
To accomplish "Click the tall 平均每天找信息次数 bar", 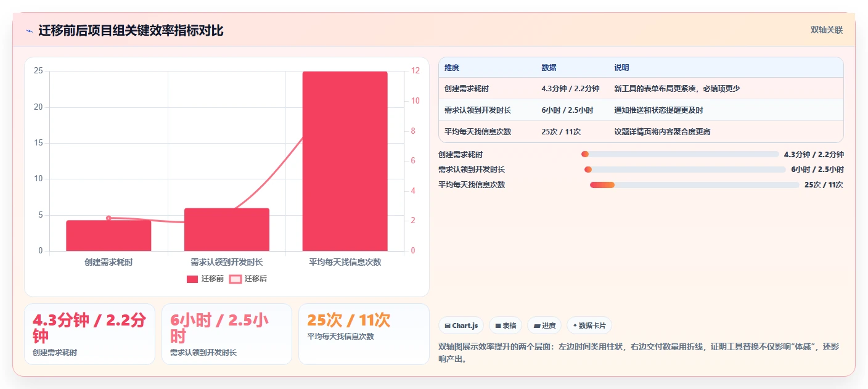I will pos(345,162).
